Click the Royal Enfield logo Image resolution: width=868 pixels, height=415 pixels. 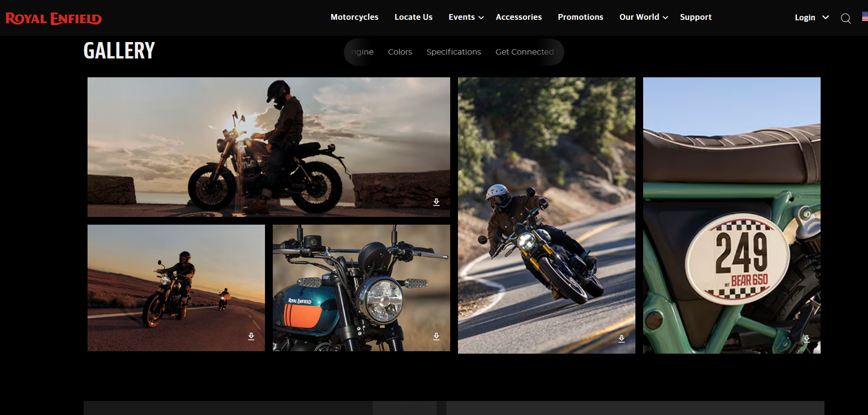54,18
